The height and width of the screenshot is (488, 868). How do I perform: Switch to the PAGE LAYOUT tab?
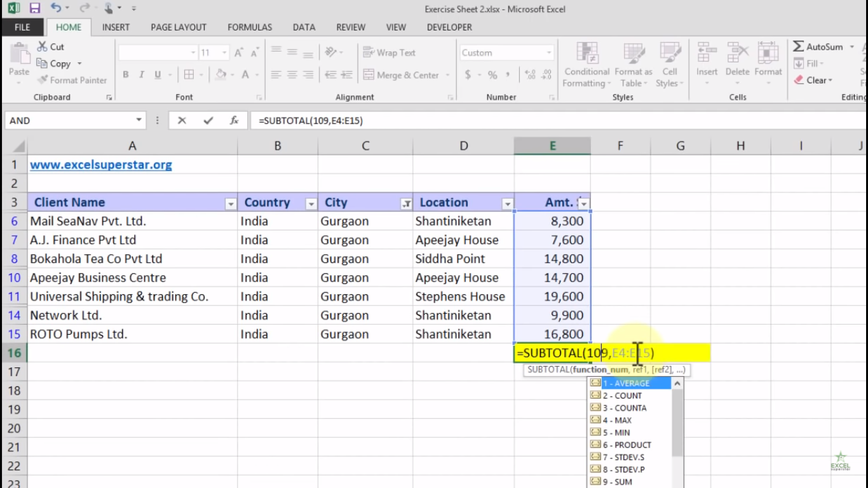pos(179,27)
